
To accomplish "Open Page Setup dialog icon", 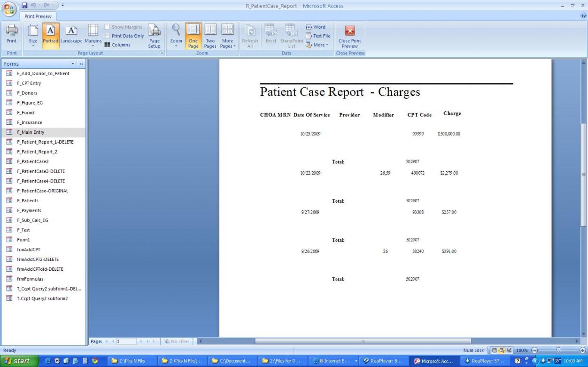I will tap(154, 35).
